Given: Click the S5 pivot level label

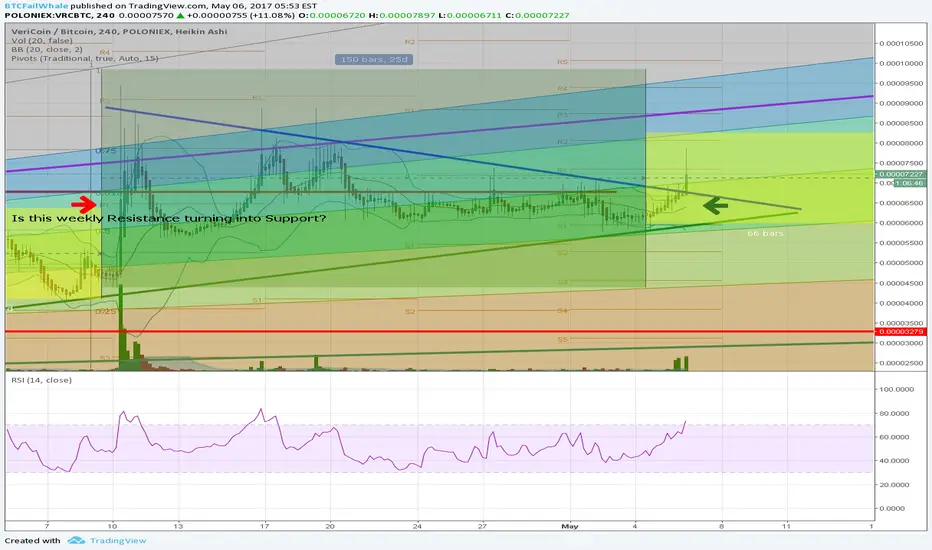Looking at the screenshot, I should [x=562, y=340].
